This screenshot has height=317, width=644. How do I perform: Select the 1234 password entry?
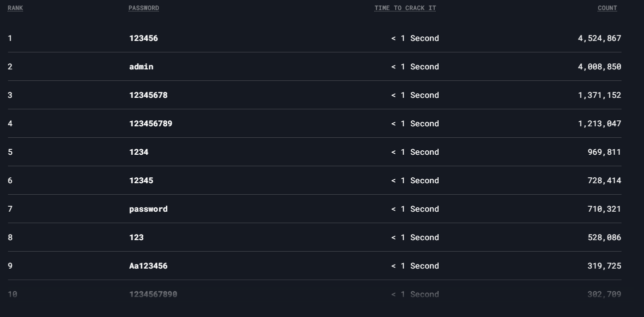[x=139, y=152]
